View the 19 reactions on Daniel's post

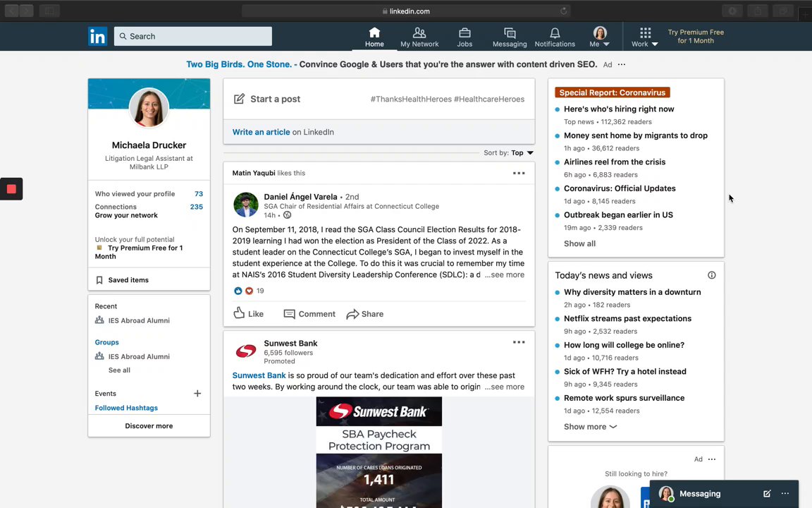pos(249,291)
